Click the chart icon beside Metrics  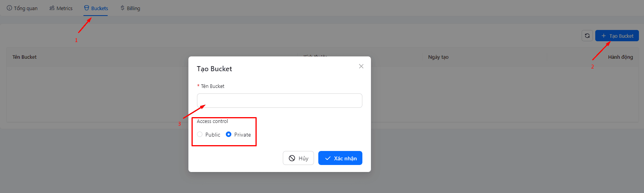click(x=52, y=8)
